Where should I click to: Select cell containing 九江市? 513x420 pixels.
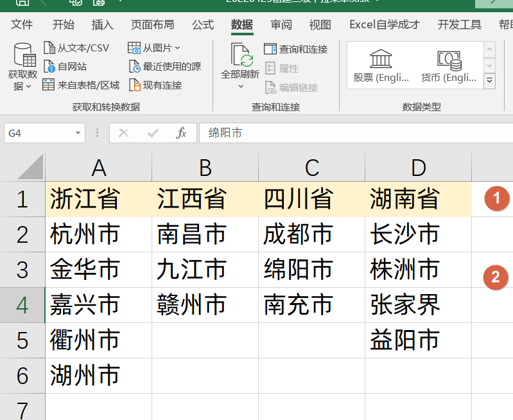point(205,270)
